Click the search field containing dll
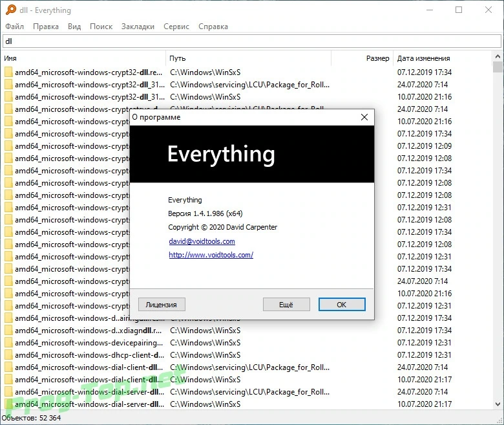The height and width of the screenshot is (425, 504). pos(252,41)
